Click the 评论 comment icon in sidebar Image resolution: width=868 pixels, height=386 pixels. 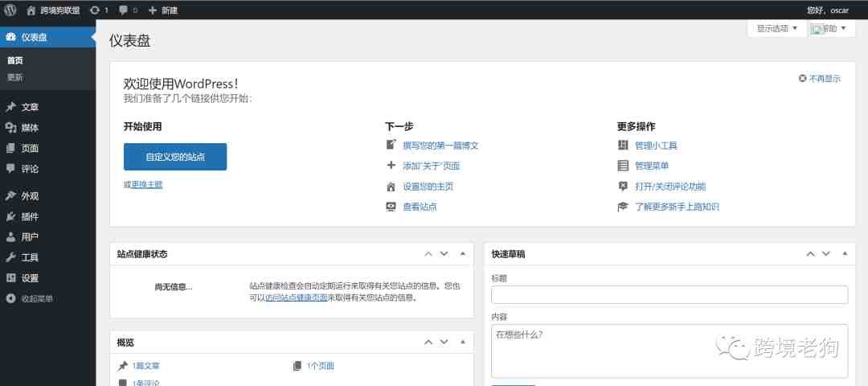coord(10,168)
